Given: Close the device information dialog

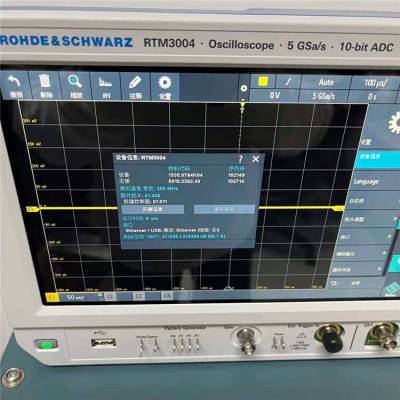Looking at the screenshot, I should (256, 159).
